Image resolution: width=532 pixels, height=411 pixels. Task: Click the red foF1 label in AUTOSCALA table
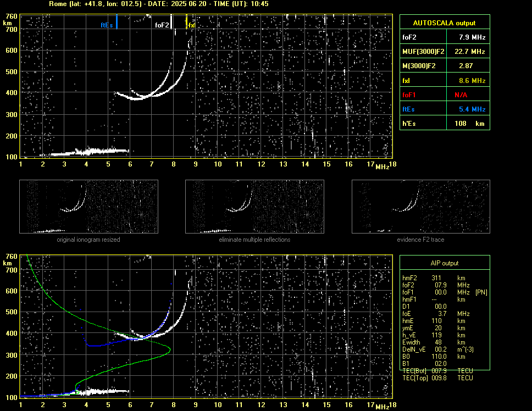409,95
